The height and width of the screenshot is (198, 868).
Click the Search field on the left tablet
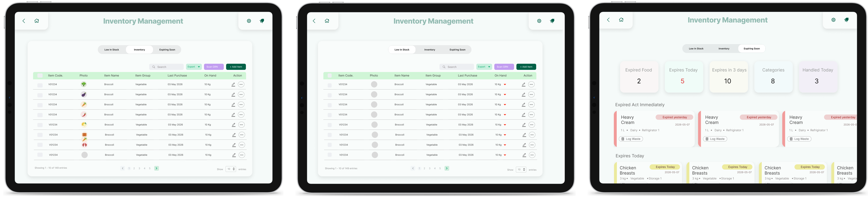tap(166, 67)
